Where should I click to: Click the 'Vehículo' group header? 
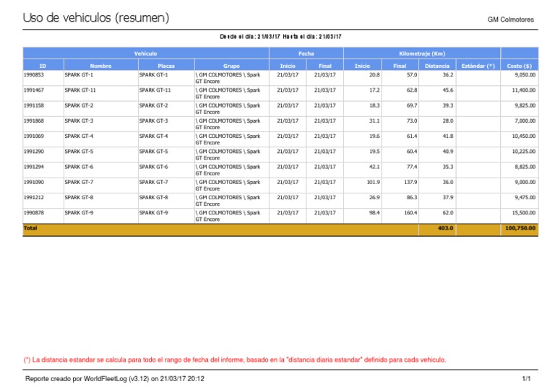(x=145, y=53)
